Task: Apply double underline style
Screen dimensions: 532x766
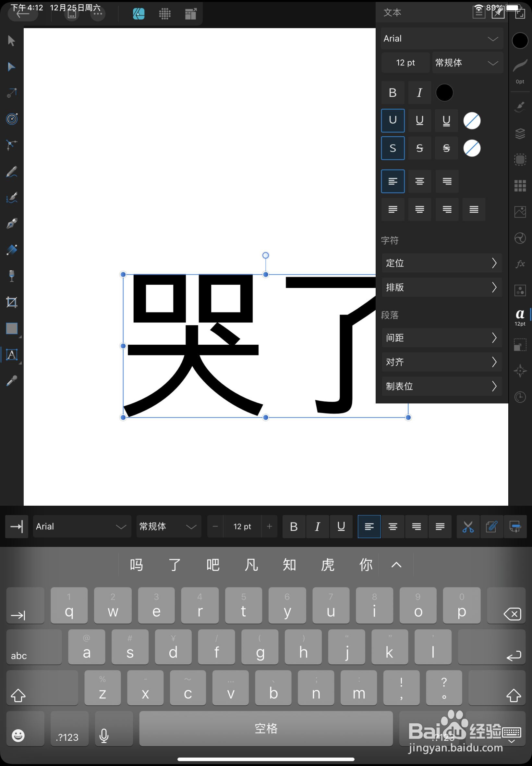Action: (x=447, y=120)
